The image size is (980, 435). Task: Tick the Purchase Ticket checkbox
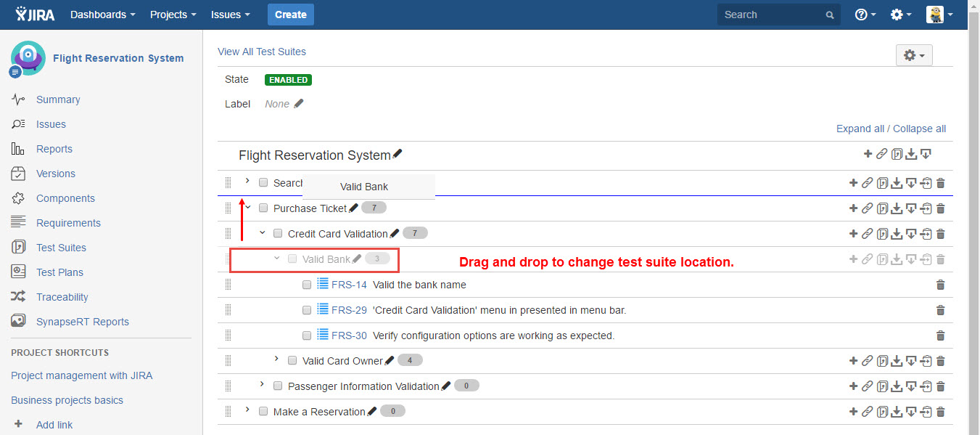tap(263, 208)
